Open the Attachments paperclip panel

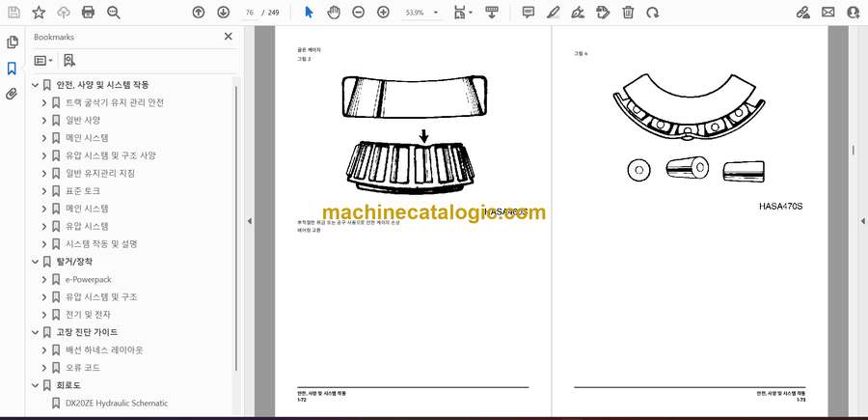12,94
